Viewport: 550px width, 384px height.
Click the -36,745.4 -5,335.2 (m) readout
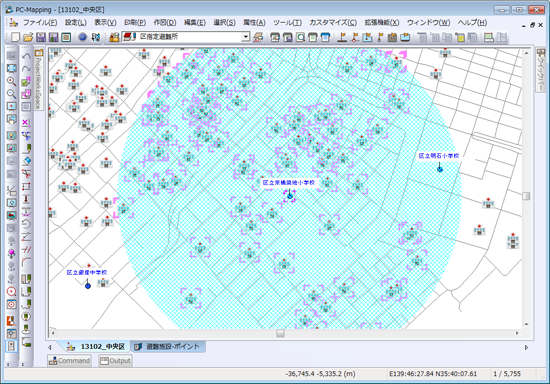click(x=320, y=374)
